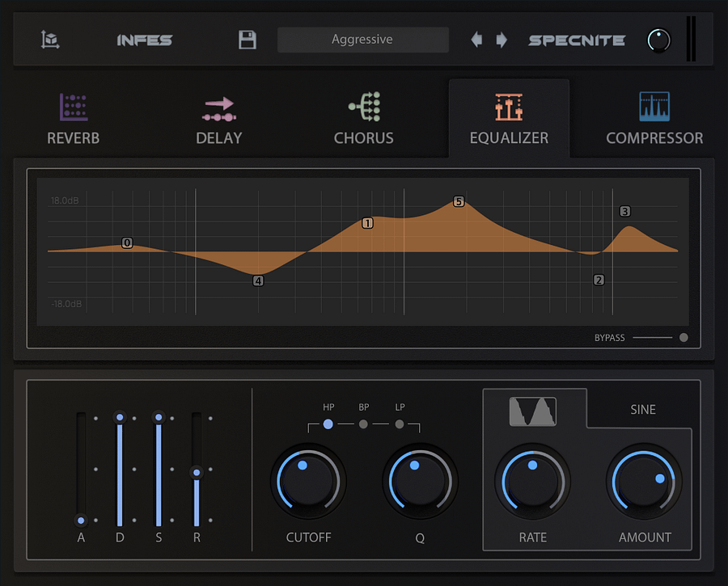Select EQ band node 4
The width and height of the screenshot is (728, 586).
coord(258,280)
